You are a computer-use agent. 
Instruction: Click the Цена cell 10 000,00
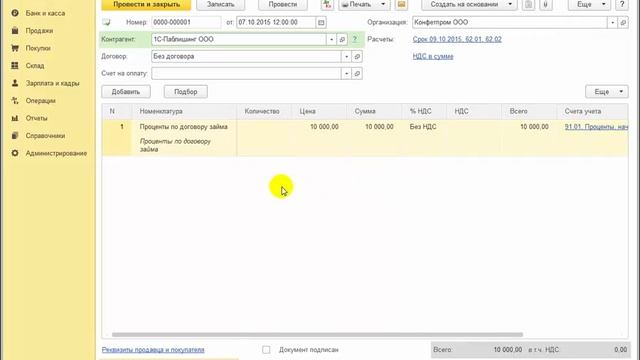coord(324,127)
